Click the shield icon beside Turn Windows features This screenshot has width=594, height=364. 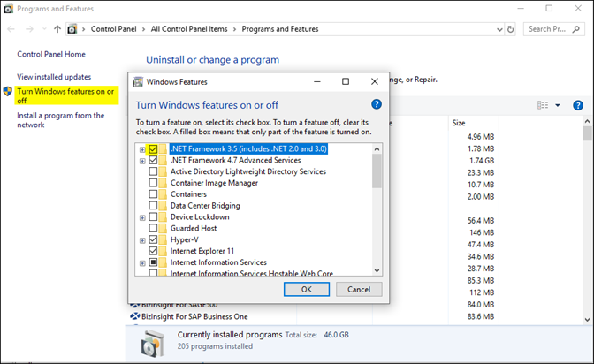pyautogui.click(x=8, y=91)
